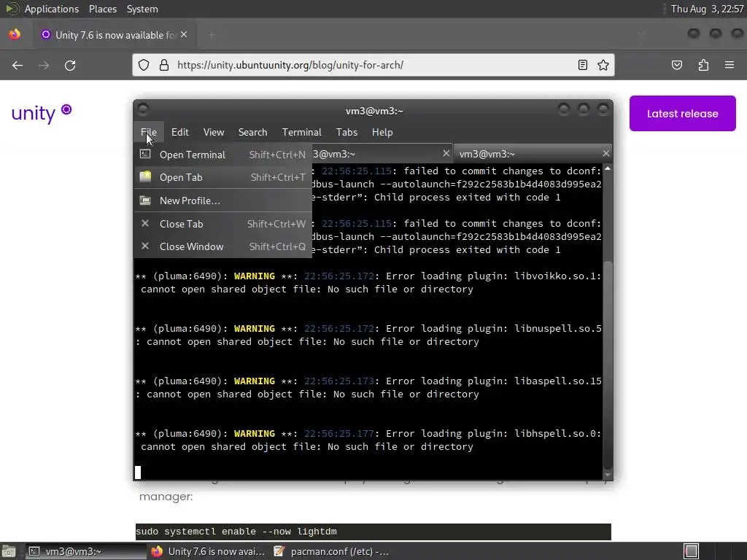Click the clock showing Thu Aug 3, 22:57

coord(707,9)
